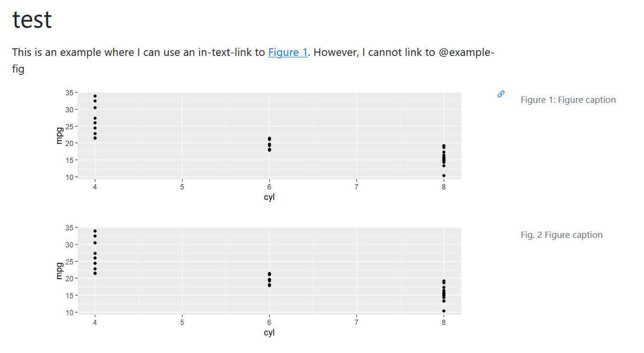644x353 pixels.
Task: Click the top data point at cyl 4 in first plot
Action: pos(95,96)
